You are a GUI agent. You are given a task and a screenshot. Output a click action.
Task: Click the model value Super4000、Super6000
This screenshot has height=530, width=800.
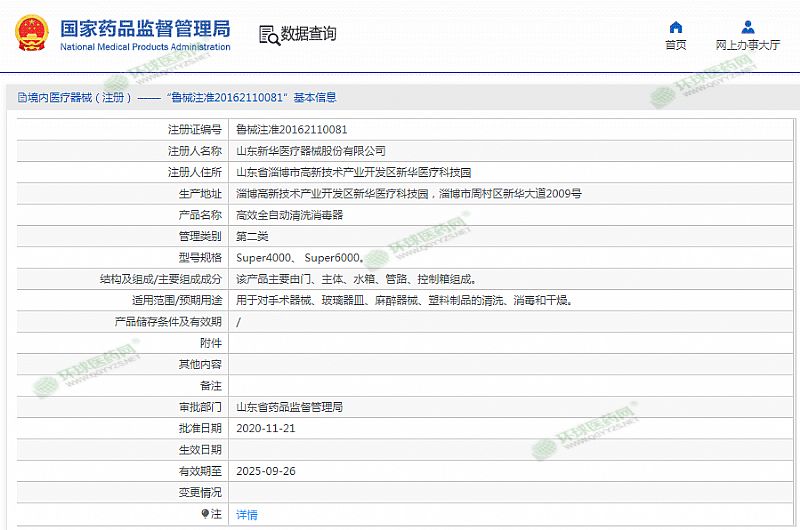pyautogui.click(x=299, y=258)
